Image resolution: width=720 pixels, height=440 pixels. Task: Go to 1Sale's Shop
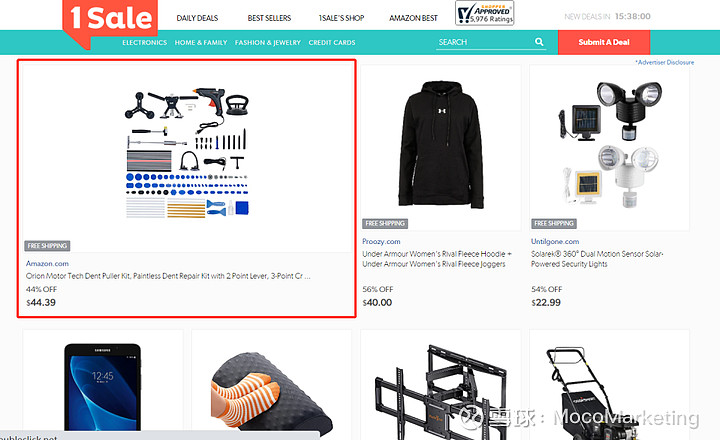point(341,18)
